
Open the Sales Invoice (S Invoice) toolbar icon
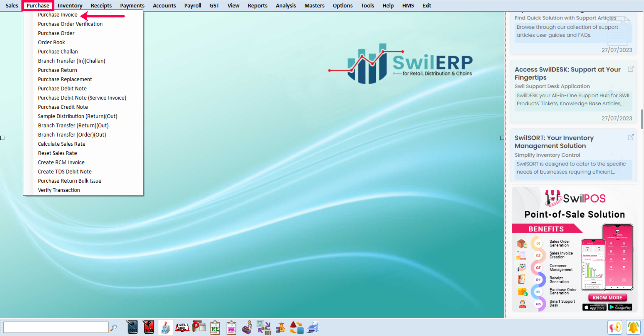[x=132, y=327]
